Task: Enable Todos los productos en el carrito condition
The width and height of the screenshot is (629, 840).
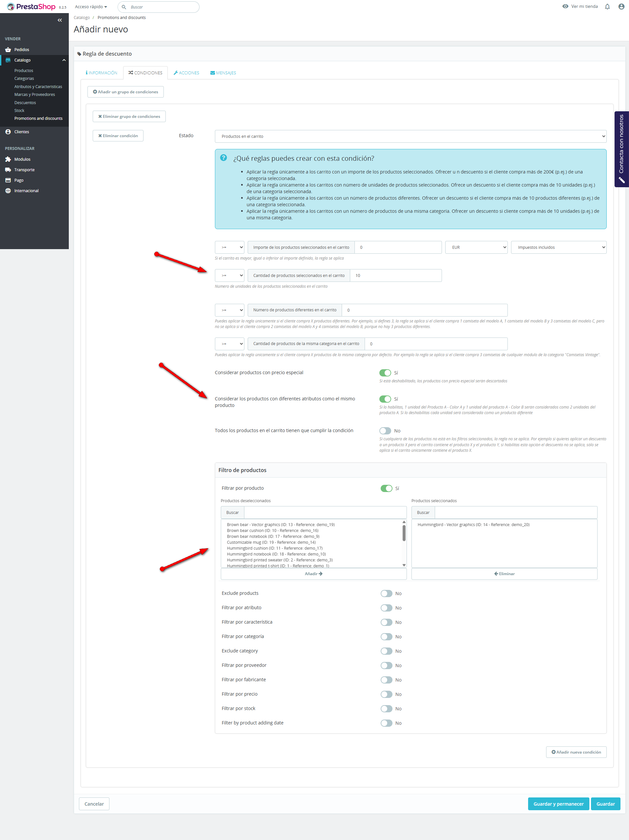Action: pos(385,430)
